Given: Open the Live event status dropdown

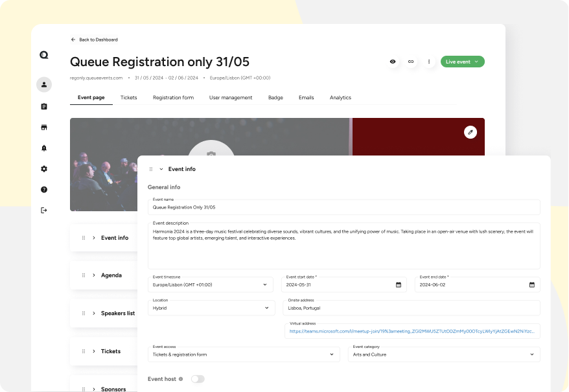Looking at the screenshot, I should (463, 62).
